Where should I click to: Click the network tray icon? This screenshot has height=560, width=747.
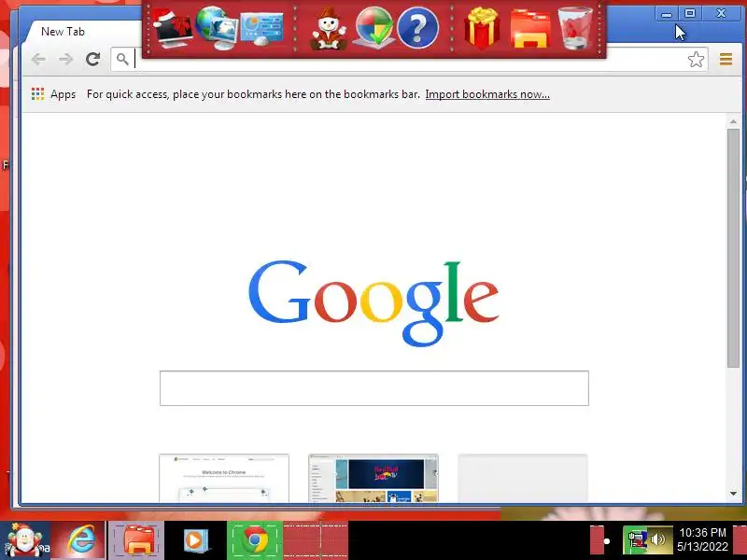tap(637, 540)
